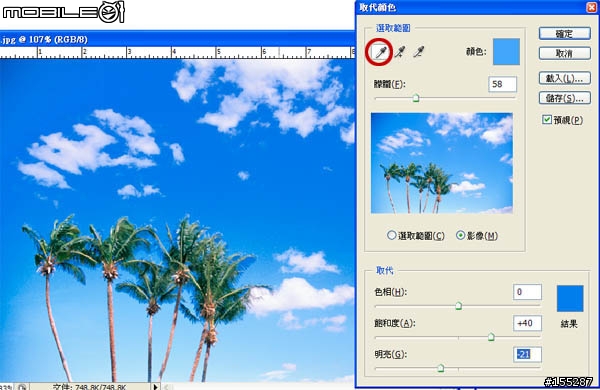
Task: Click the 飽和度(A) saturation slider handle
Action: pos(491,337)
